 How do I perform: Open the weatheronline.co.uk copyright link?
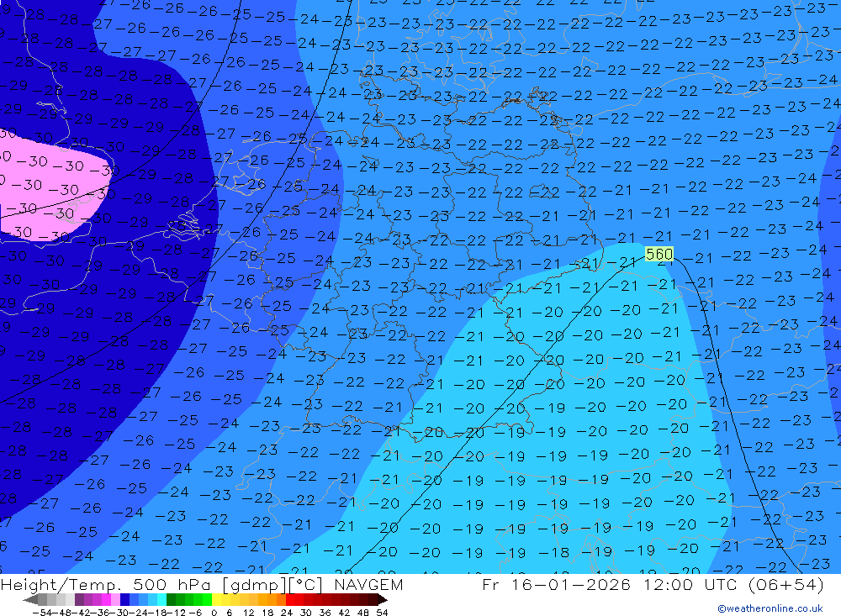tap(770, 608)
